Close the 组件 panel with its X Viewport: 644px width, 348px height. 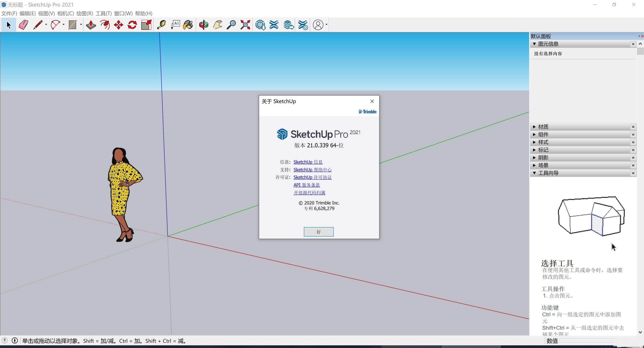[633, 135]
